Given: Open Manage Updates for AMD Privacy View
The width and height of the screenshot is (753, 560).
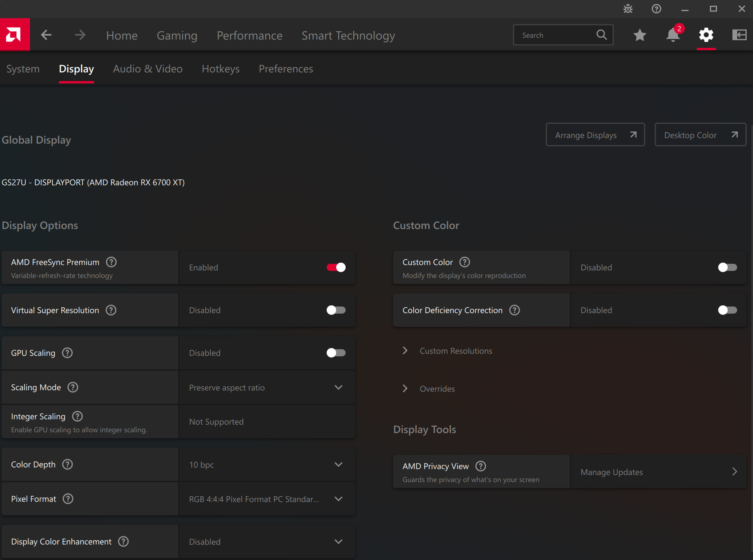Looking at the screenshot, I should [x=658, y=472].
